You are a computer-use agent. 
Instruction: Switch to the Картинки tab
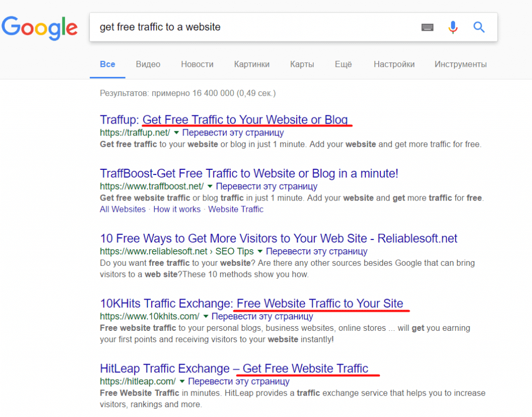coord(252,64)
